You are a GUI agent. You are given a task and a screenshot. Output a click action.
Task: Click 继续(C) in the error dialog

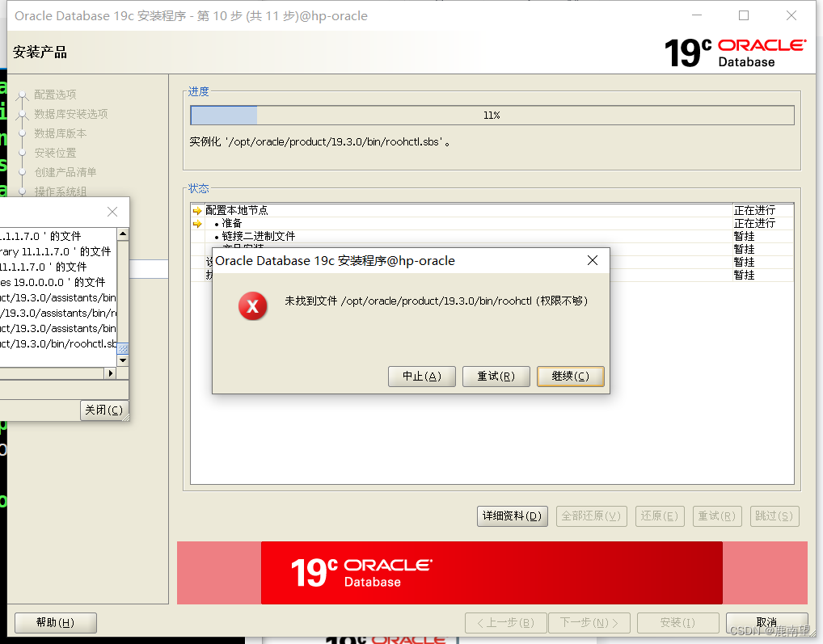pyautogui.click(x=570, y=376)
